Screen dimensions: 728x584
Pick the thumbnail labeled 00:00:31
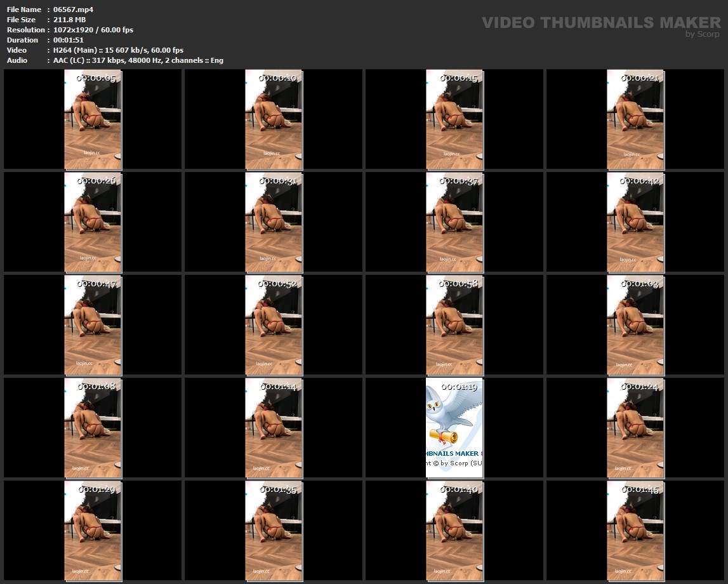[x=274, y=222]
